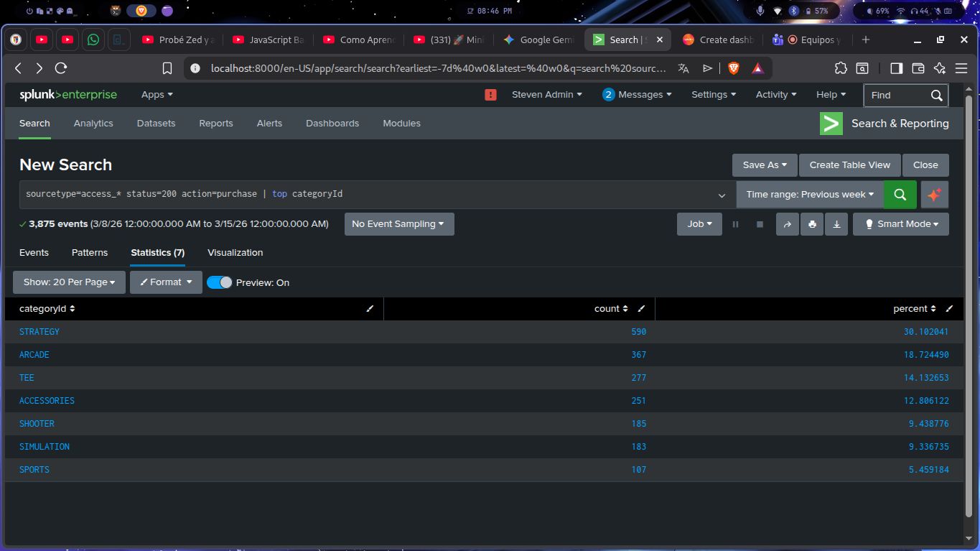Click the Create Table View button
Screen dimensions: 980x551
coord(849,165)
